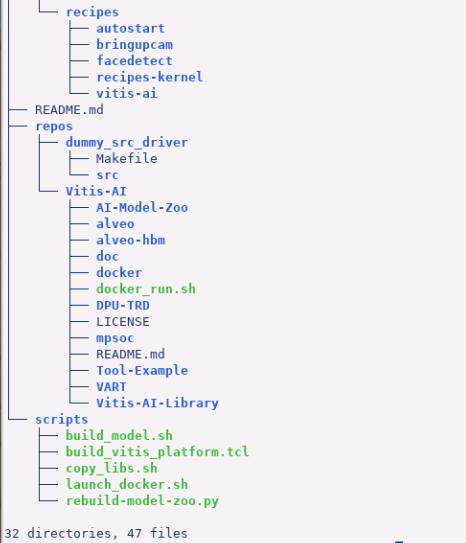
Task: Select the 'launch_docker.sh' script
Action: pos(127,484)
